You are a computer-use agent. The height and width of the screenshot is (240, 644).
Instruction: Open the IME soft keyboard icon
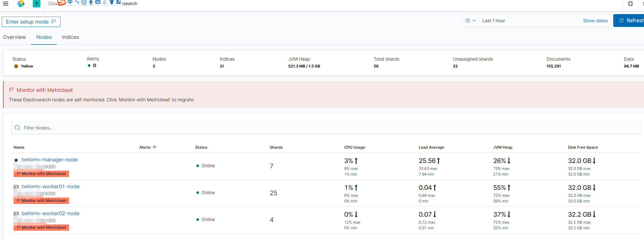pos(98,2)
